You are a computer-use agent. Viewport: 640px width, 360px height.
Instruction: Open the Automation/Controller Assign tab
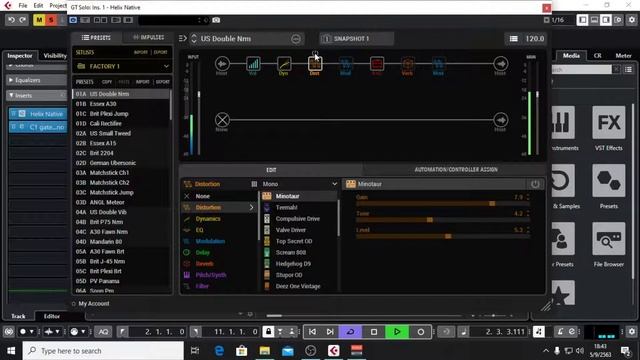pos(456,169)
